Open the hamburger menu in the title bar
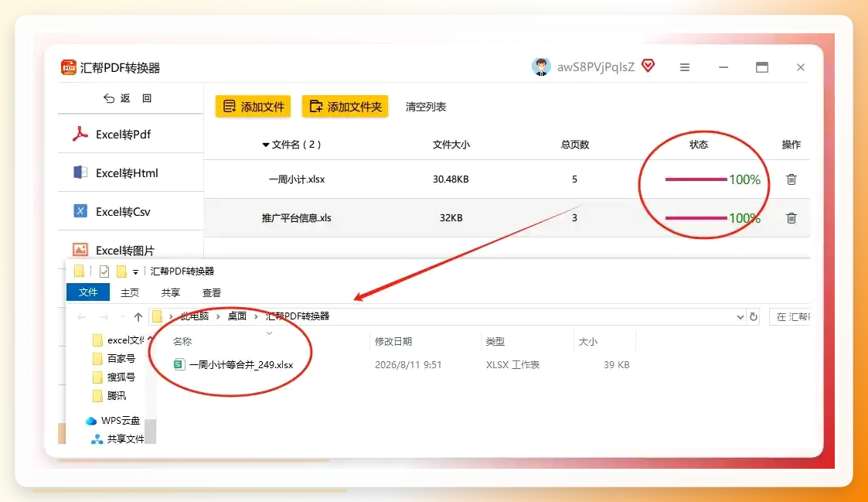The image size is (868, 502). click(685, 67)
